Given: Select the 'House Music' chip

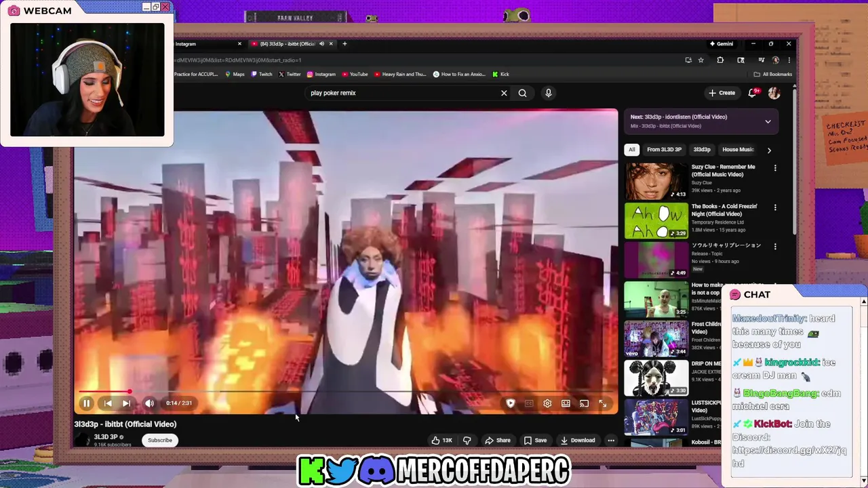Looking at the screenshot, I should pos(738,150).
